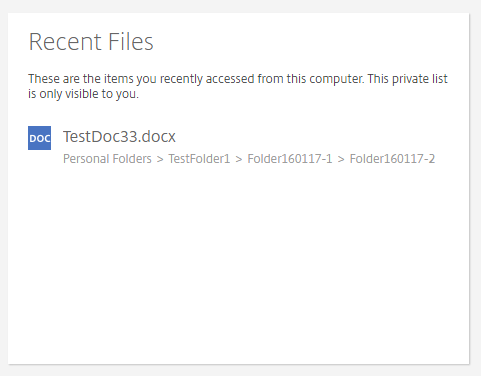Image resolution: width=481 pixels, height=376 pixels.
Task: Go to Personal Folders in the breadcrumb
Action: [107, 159]
